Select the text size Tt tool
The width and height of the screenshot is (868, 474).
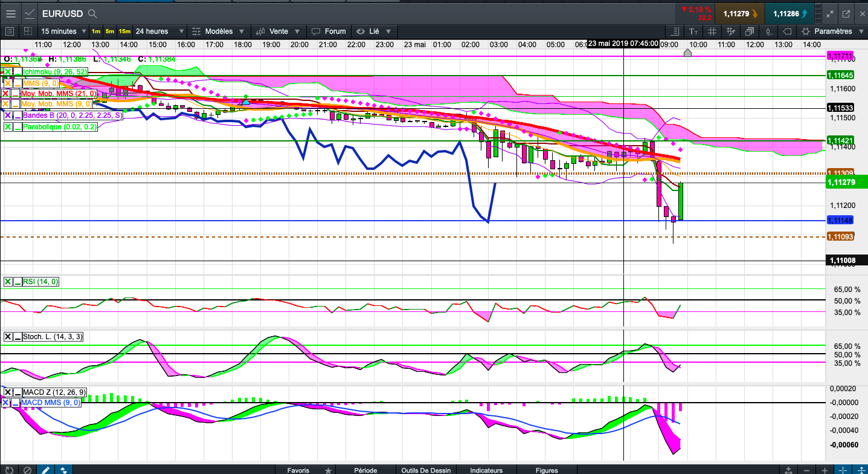point(693,31)
